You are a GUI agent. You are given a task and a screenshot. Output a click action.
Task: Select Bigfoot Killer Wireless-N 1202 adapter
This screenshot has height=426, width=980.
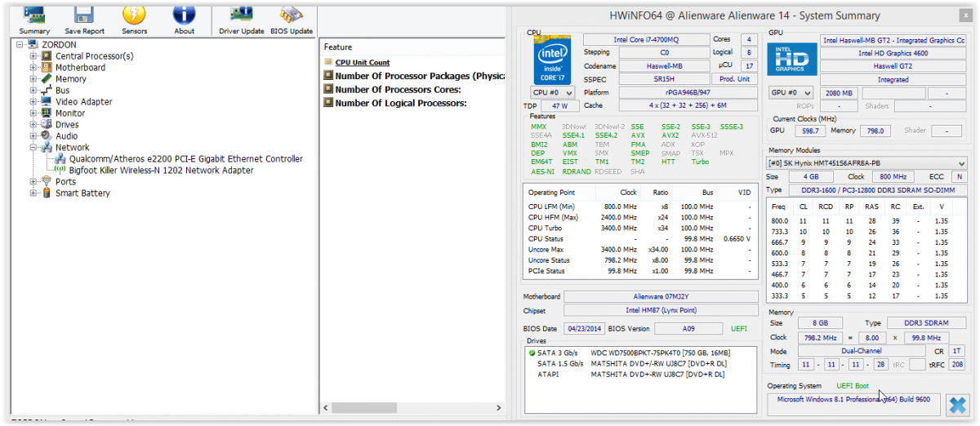(162, 171)
